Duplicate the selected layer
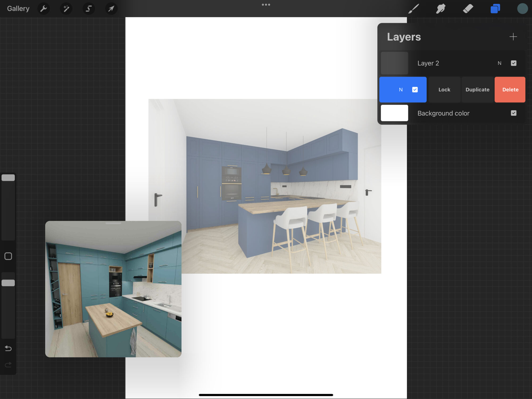This screenshot has width=532, height=399. pyautogui.click(x=477, y=90)
